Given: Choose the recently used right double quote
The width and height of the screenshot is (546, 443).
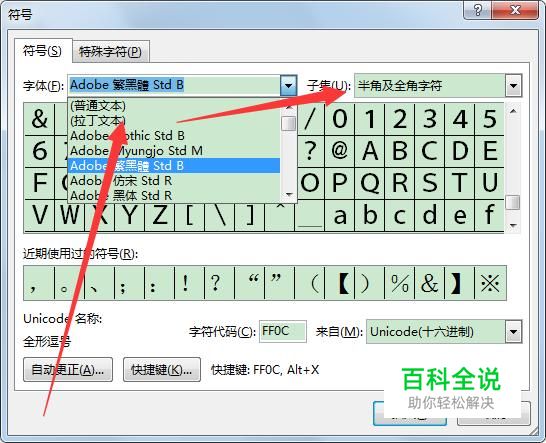Looking at the screenshot, I should click(x=279, y=283).
